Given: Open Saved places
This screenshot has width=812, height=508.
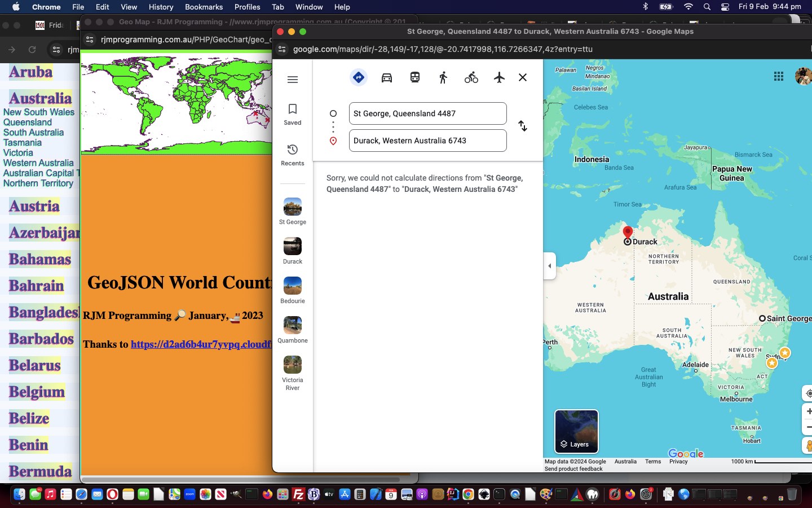Looking at the screenshot, I should tap(293, 114).
